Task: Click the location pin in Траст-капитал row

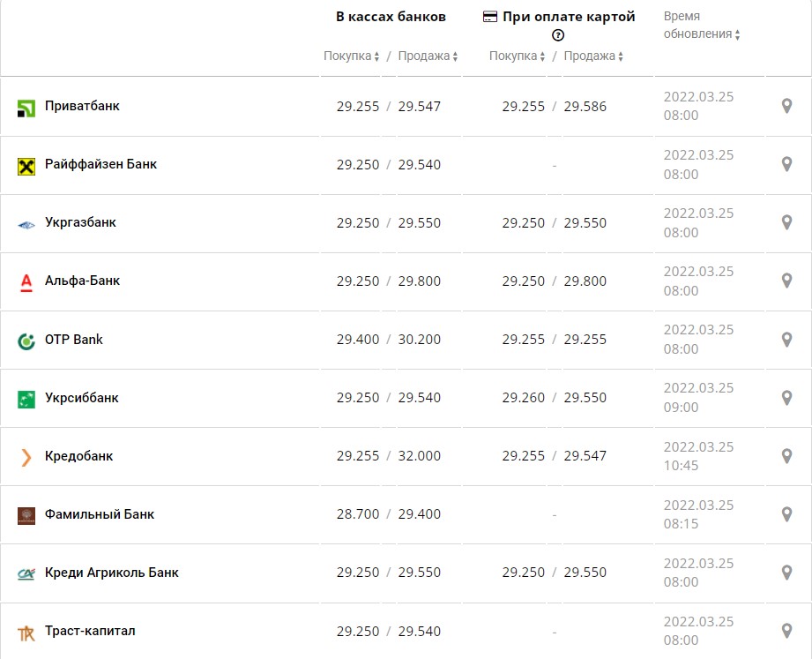Action: tap(787, 631)
